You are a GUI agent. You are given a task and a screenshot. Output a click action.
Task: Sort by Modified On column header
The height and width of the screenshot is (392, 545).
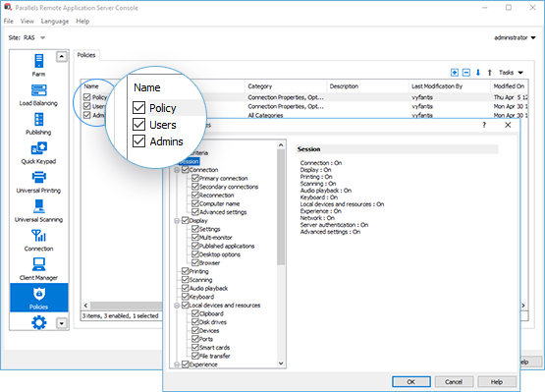[510, 86]
